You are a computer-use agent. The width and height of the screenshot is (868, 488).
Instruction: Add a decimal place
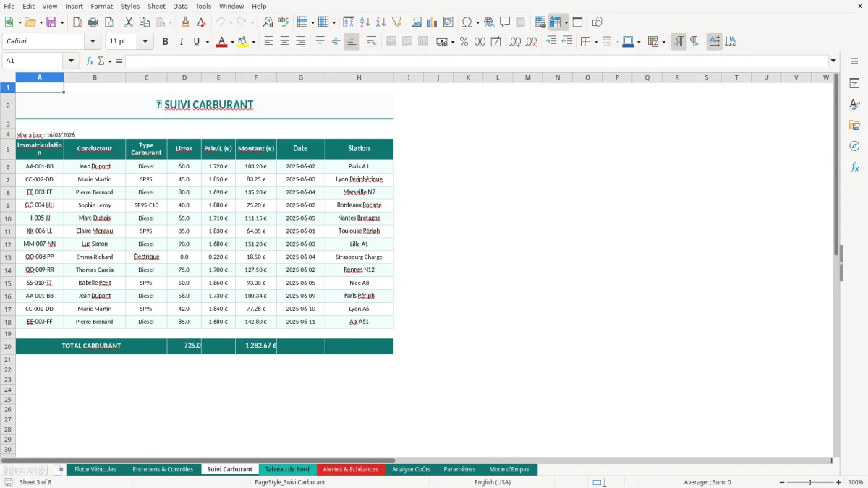[x=515, y=42]
